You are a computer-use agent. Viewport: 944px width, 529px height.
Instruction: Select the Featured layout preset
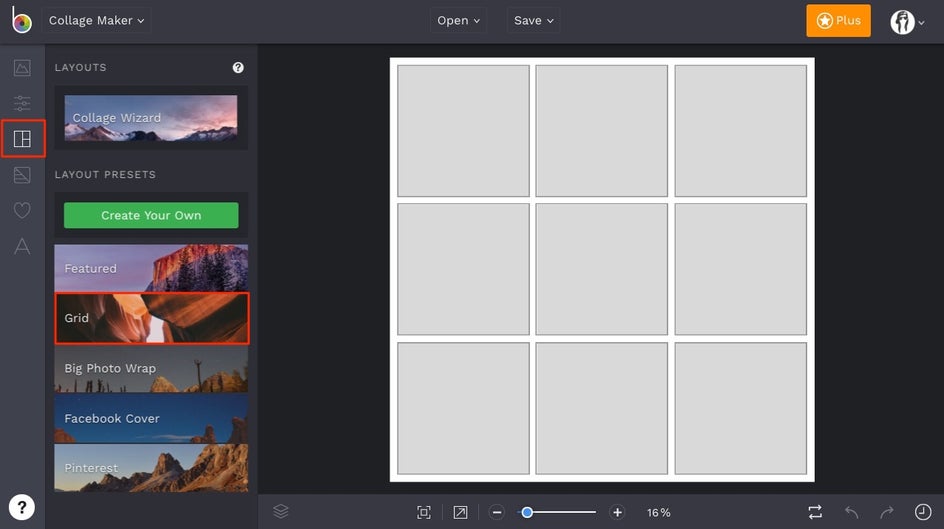point(151,268)
